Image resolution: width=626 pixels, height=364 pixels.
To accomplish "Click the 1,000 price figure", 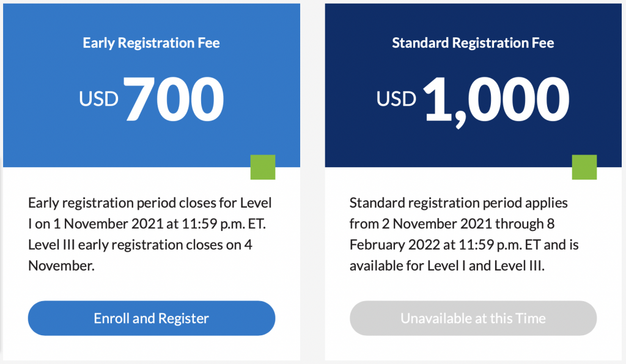I will coord(496,98).
